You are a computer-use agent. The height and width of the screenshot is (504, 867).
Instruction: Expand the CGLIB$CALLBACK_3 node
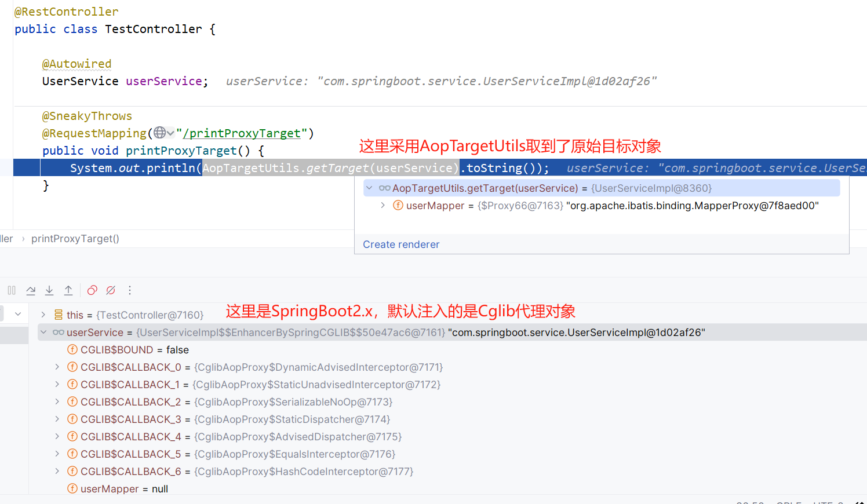57,419
